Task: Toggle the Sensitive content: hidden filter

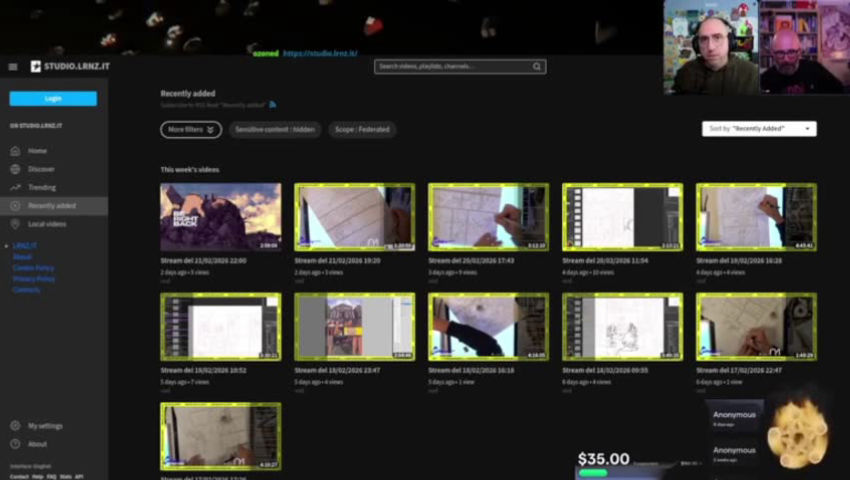Action: 274,130
